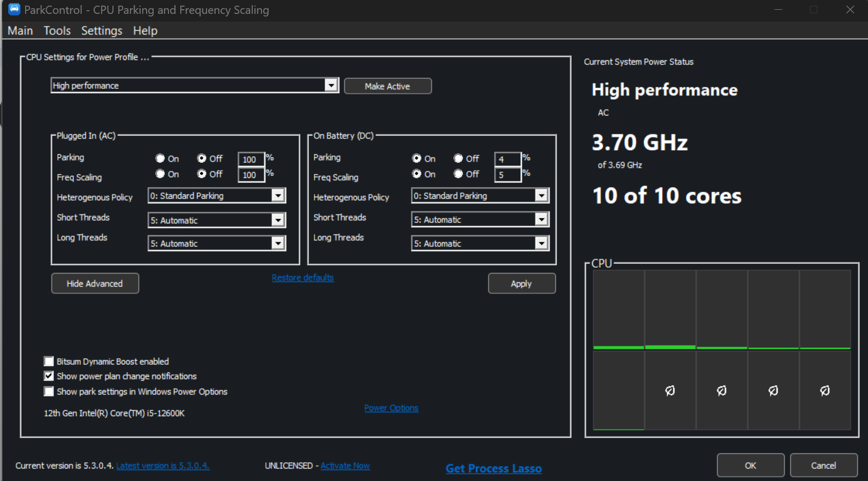Click the parked leaf icon on second core
Screen dimensions: 868x481
click(x=670, y=391)
